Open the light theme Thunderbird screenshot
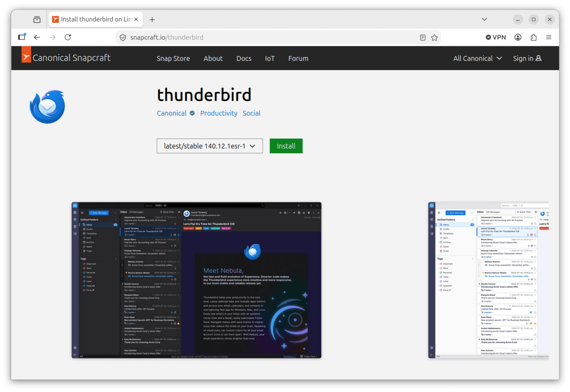The image size is (570, 392). tap(488, 280)
